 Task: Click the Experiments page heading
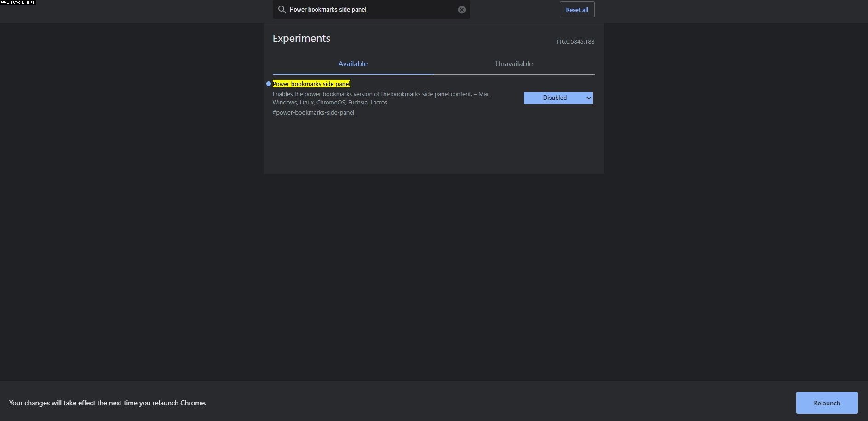point(301,39)
